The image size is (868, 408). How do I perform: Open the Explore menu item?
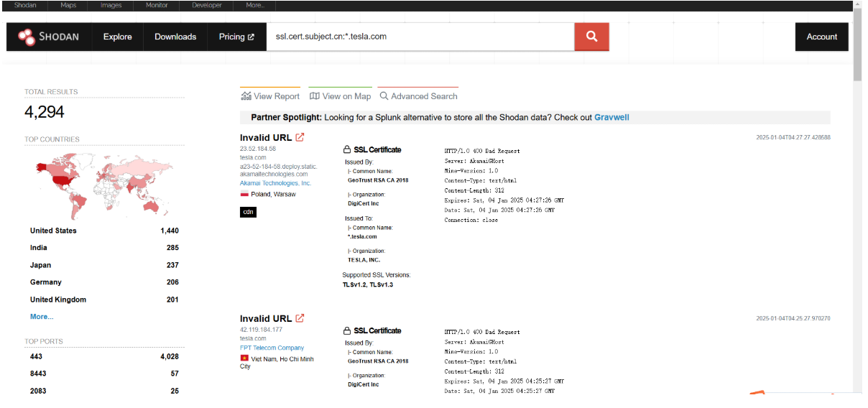point(117,37)
